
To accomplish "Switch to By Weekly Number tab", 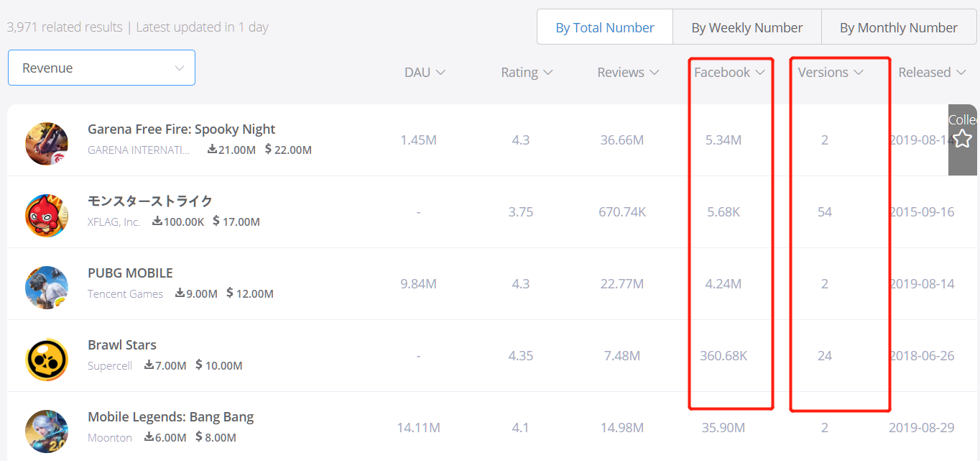I will point(747,27).
